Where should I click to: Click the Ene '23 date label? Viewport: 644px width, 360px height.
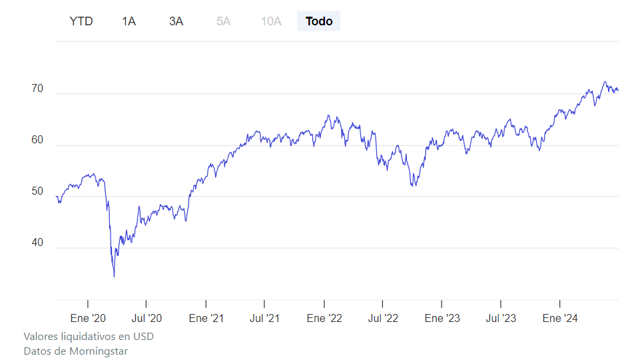(x=442, y=319)
